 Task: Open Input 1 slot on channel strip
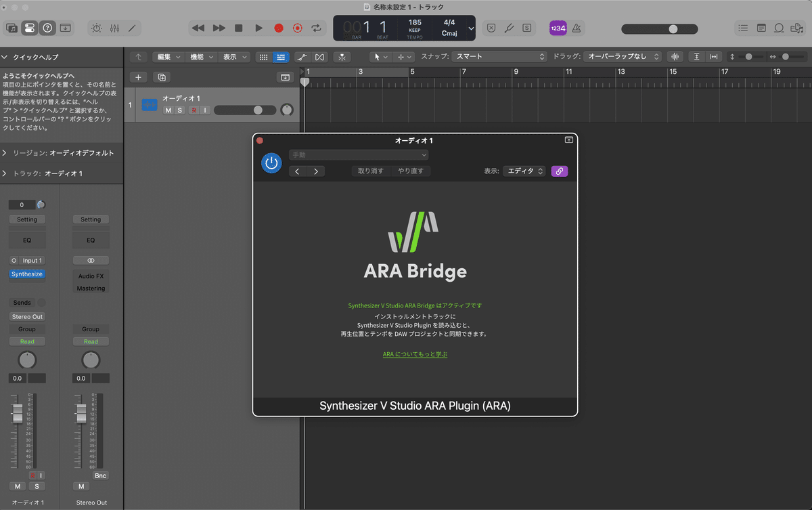click(32, 260)
